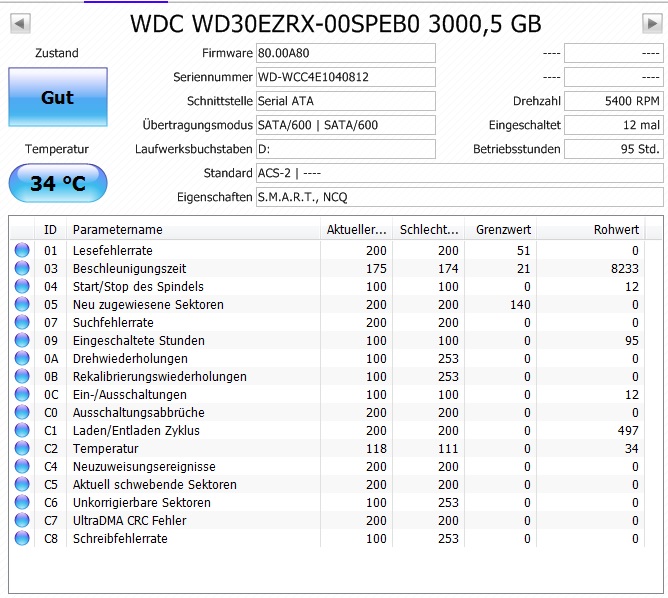Click status orb for Start/Stop des Spindels
This screenshot has height=598, width=668.
click(22, 286)
